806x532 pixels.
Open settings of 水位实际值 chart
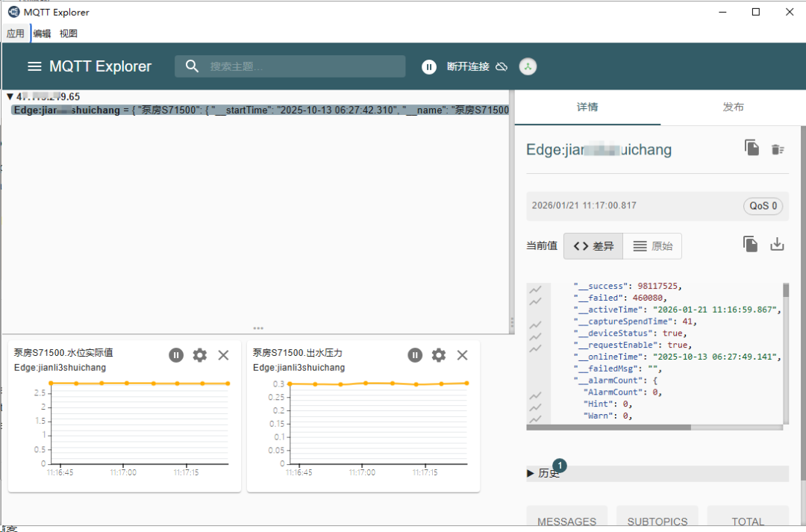point(199,355)
